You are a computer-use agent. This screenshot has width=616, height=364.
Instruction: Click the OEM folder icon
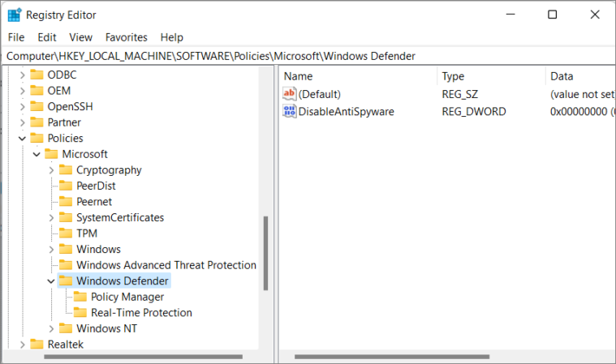(37, 91)
